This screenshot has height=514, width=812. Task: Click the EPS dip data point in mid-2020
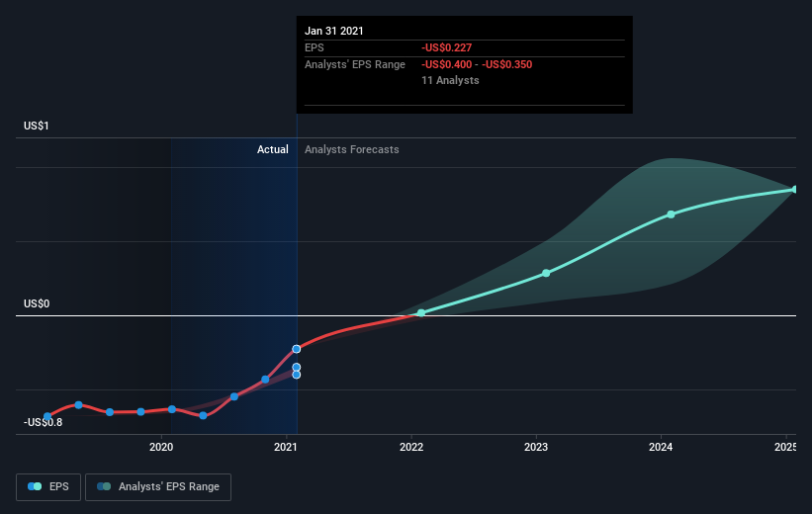203,415
